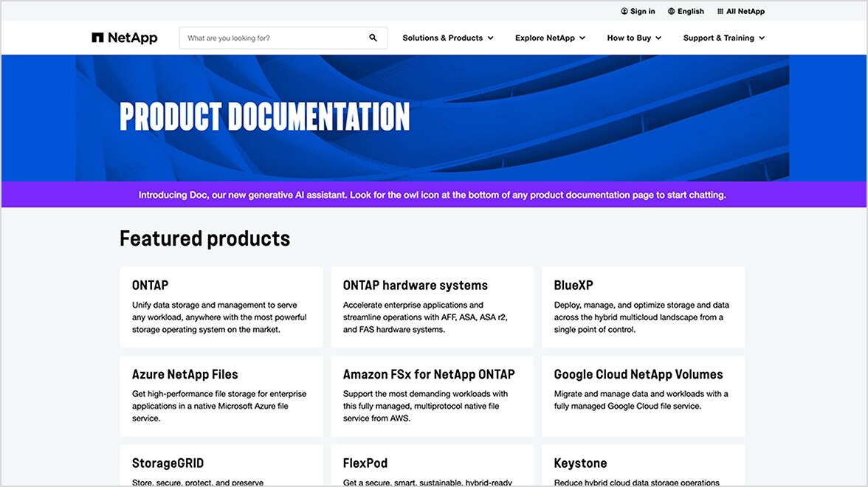The image size is (868, 487).
Task: Click the FlexPod product card
Action: tap(432, 466)
